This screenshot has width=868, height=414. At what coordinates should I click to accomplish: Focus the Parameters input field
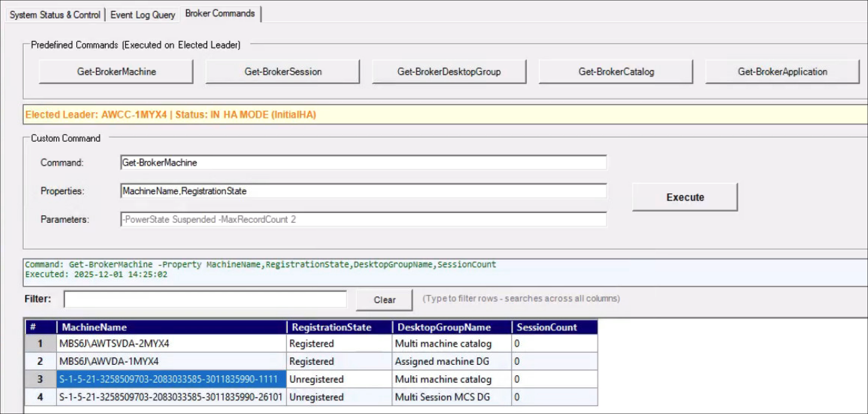point(364,219)
